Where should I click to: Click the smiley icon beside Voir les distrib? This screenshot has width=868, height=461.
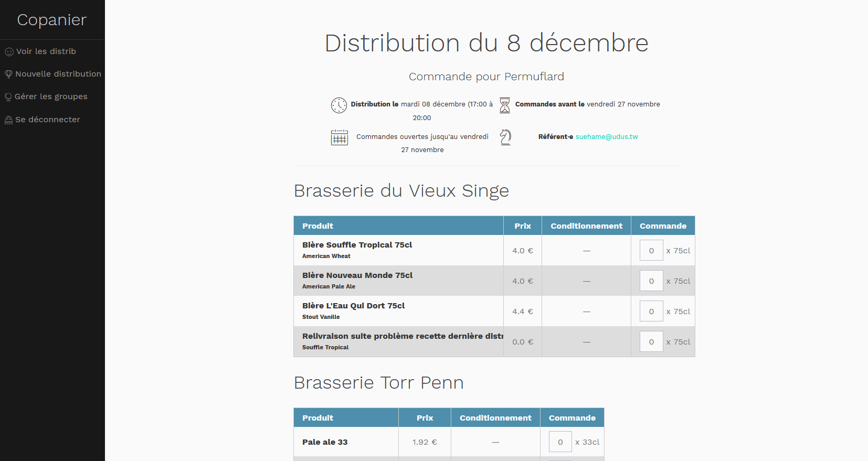pyautogui.click(x=9, y=52)
